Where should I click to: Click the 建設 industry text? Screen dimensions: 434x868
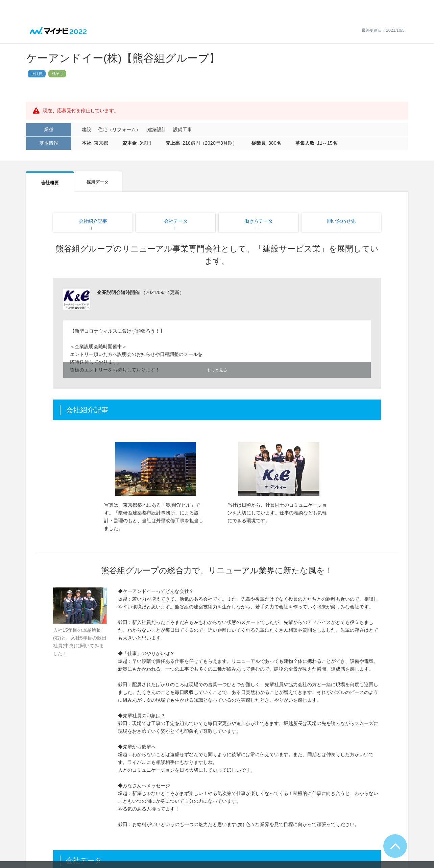pyautogui.click(x=87, y=130)
